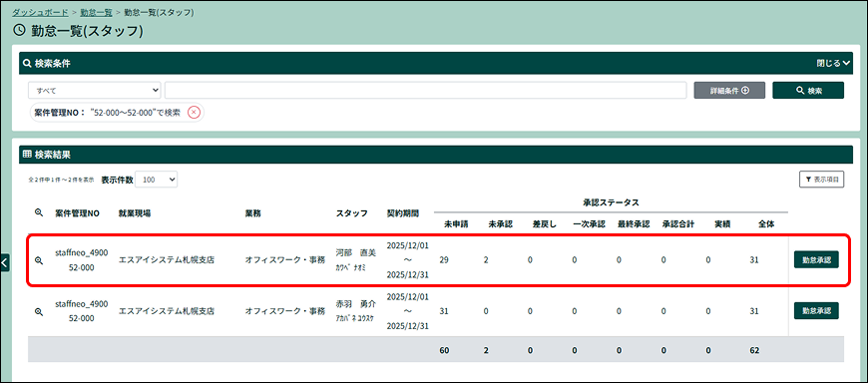
Task: Open 詳細条件 advanced conditions
Action: click(x=729, y=90)
